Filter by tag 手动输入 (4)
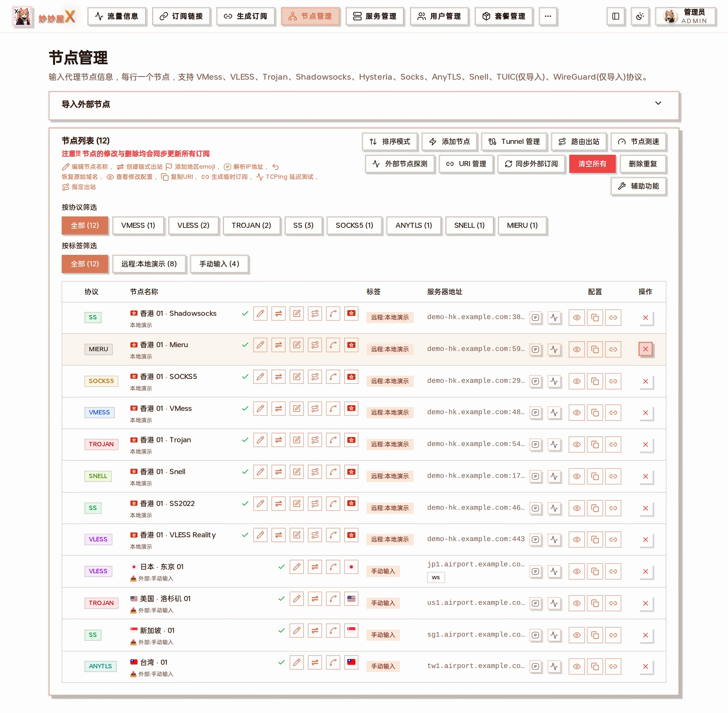Image resolution: width=728 pixels, height=713 pixels. pyautogui.click(x=219, y=264)
